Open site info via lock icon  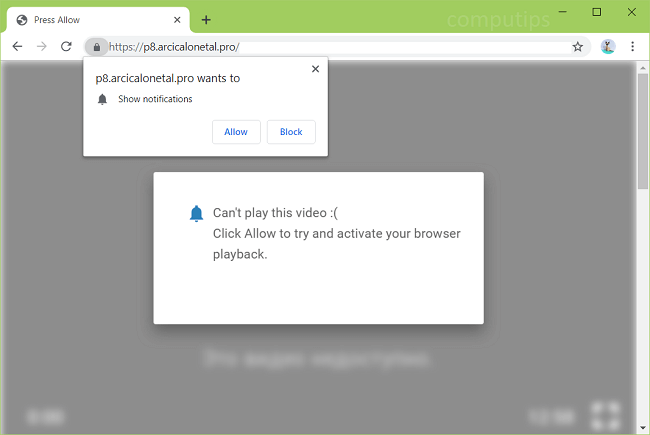pos(96,47)
